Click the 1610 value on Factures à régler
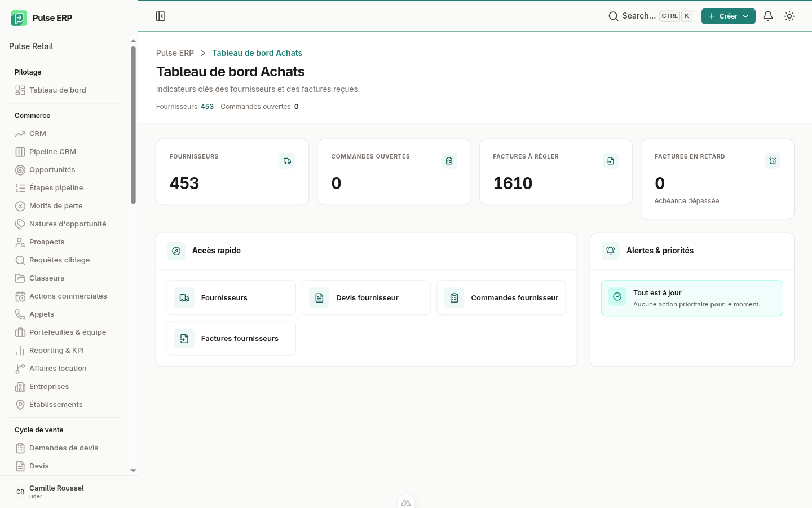 [513, 183]
